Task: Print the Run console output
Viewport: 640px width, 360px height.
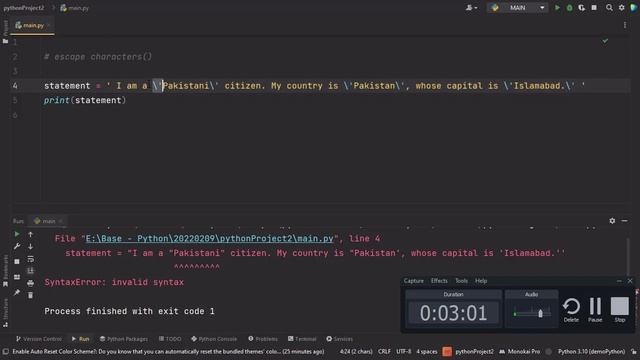Action: (31, 283)
